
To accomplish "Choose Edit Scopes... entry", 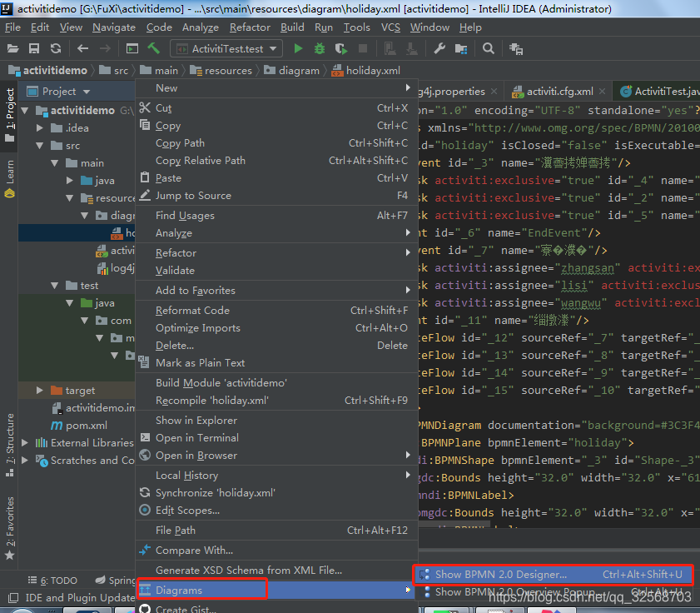I will pyautogui.click(x=277, y=511).
